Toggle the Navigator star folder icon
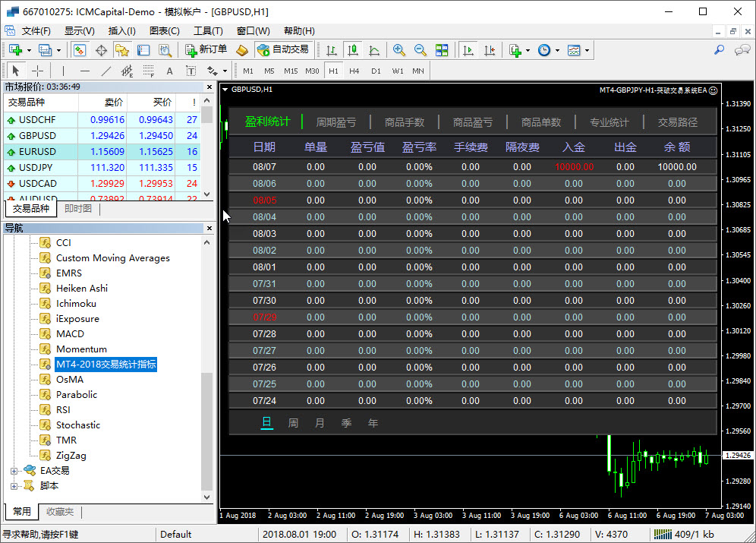 pos(122,50)
